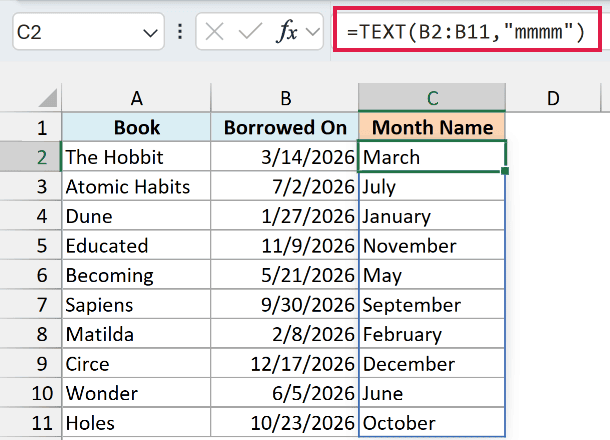Select the cell Matilda
Screen dimensions: 610x440
136,334
